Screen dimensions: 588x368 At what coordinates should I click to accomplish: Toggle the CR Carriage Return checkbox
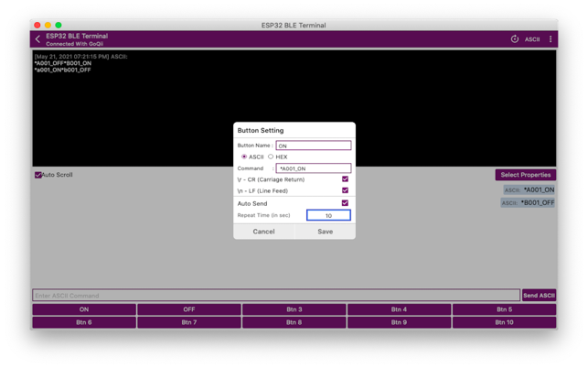345,179
